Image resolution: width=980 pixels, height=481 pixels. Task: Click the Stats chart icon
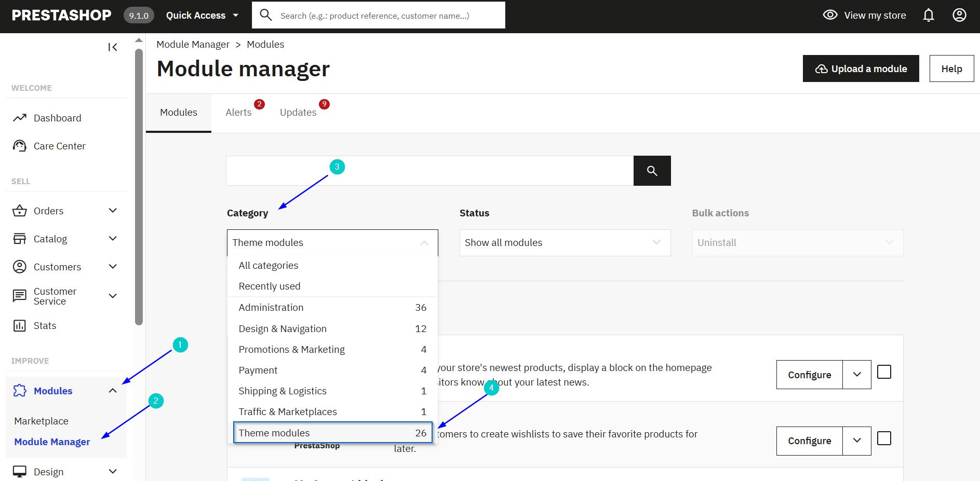tap(20, 326)
